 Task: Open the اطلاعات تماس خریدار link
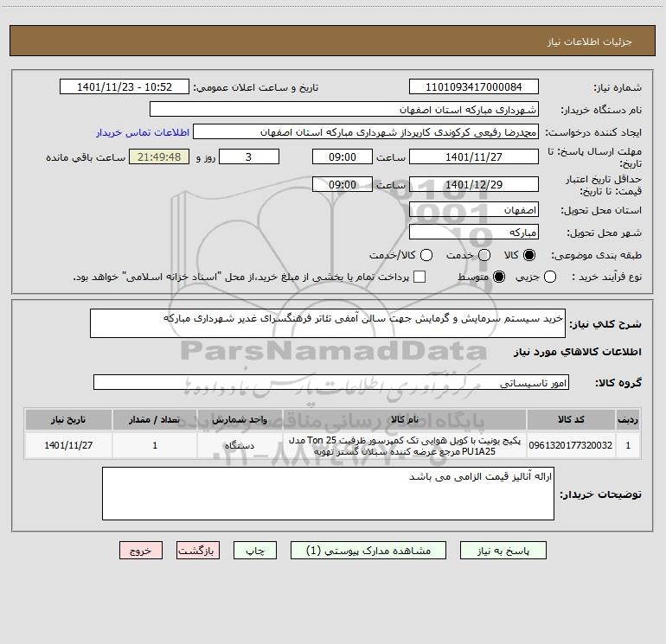143,132
